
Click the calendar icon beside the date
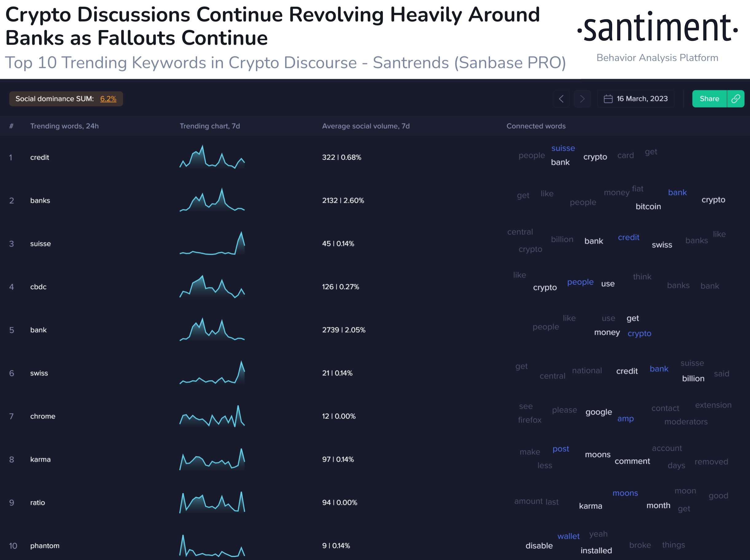pyautogui.click(x=608, y=98)
